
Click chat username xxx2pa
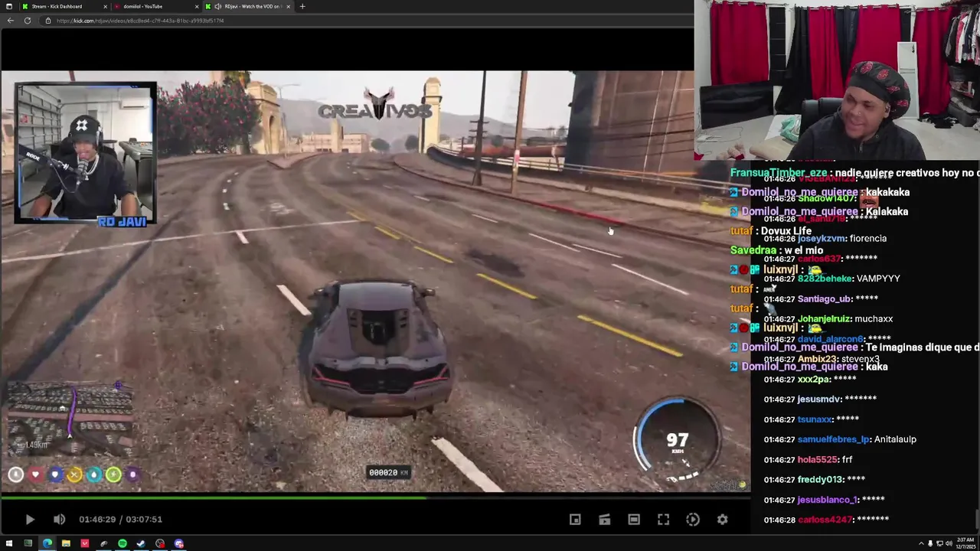(x=812, y=380)
